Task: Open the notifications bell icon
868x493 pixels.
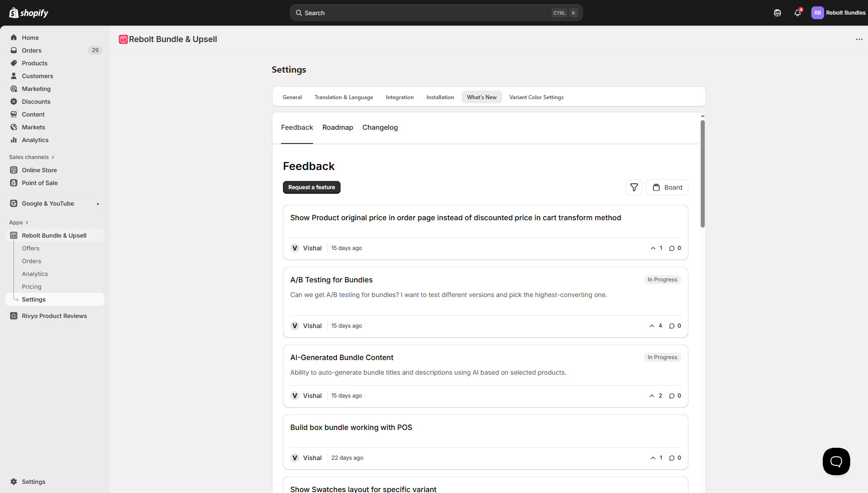Action: pyautogui.click(x=798, y=13)
